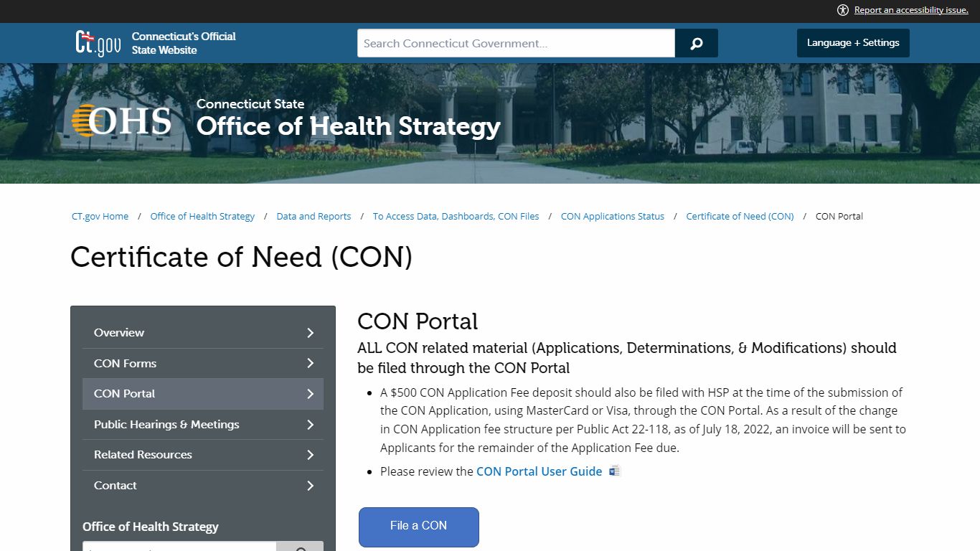Click the CON Portal breadcrumb text

tap(839, 216)
